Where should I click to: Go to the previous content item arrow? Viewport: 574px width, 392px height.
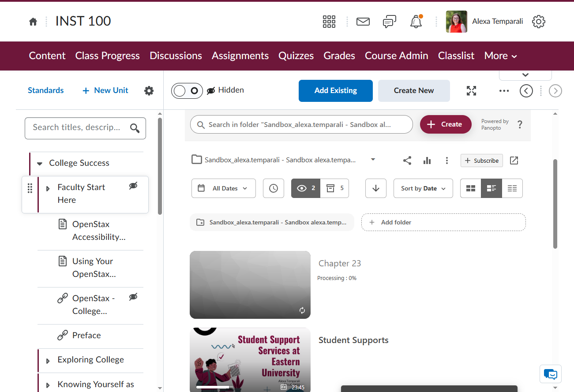tap(526, 91)
